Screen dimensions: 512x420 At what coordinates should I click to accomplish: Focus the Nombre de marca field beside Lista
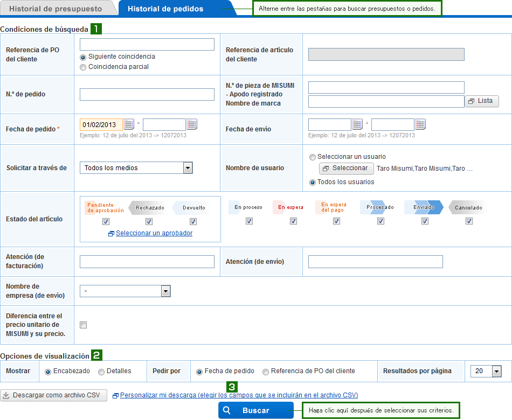(386, 101)
